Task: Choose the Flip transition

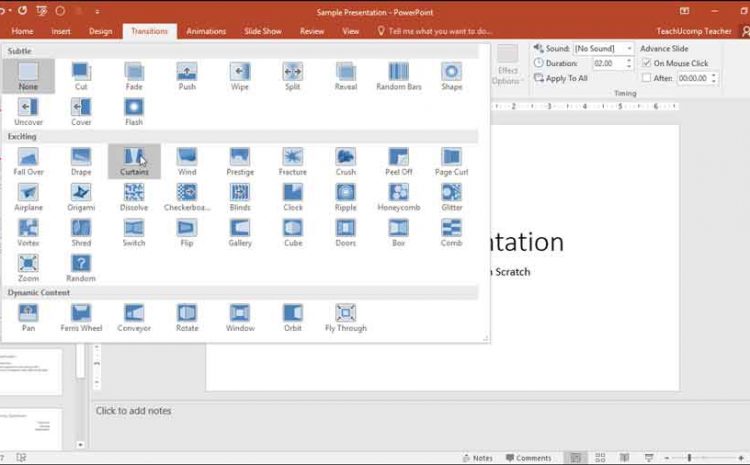Action: point(187,232)
